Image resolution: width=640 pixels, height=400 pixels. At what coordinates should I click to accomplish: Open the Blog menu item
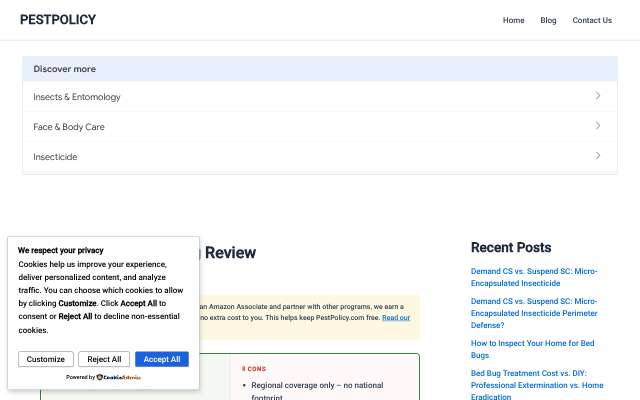pyautogui.click(x=548, y=20)
